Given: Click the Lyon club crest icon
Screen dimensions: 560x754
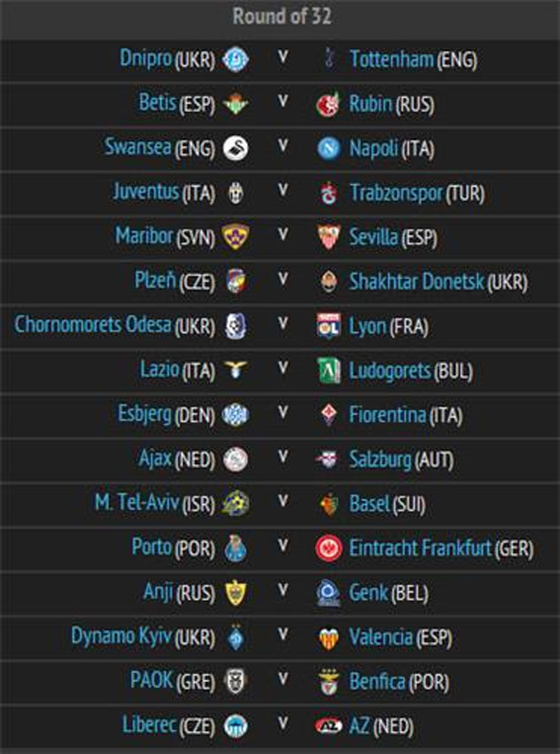Looking at the screenshot, I should [328, 327].
